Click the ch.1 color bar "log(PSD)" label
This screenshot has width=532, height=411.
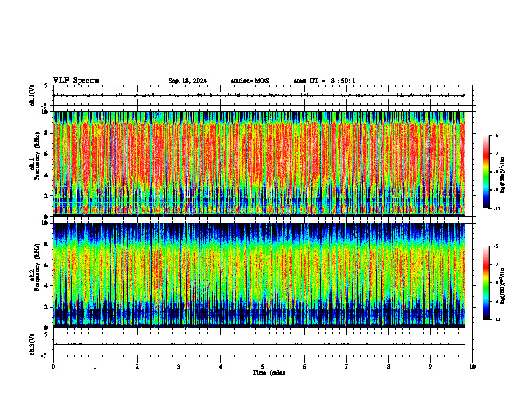click(x=503, y=175)
